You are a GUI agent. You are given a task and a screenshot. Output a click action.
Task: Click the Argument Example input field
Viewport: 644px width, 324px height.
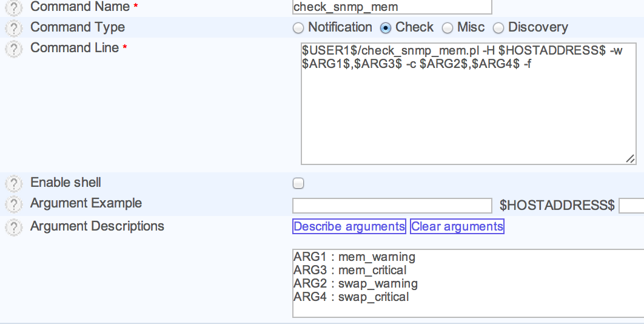coord(392,206)
